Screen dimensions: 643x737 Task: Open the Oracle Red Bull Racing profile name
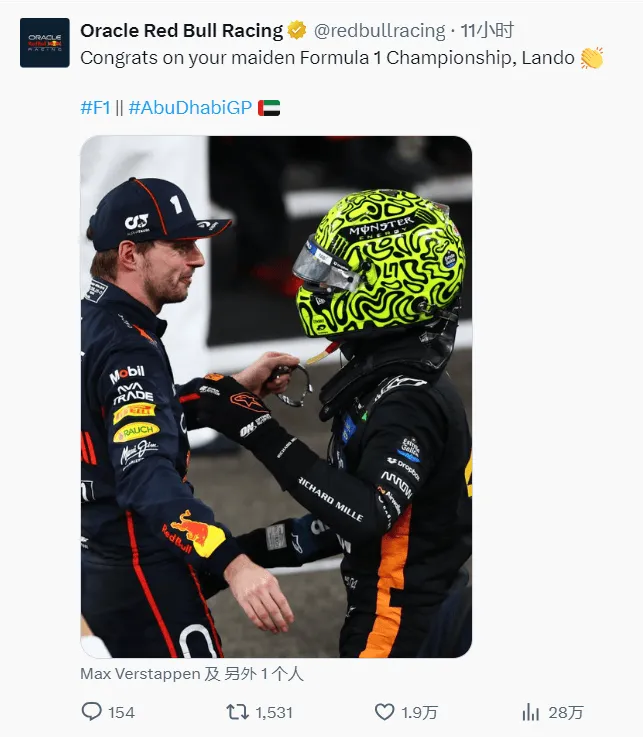coord(182,31)
